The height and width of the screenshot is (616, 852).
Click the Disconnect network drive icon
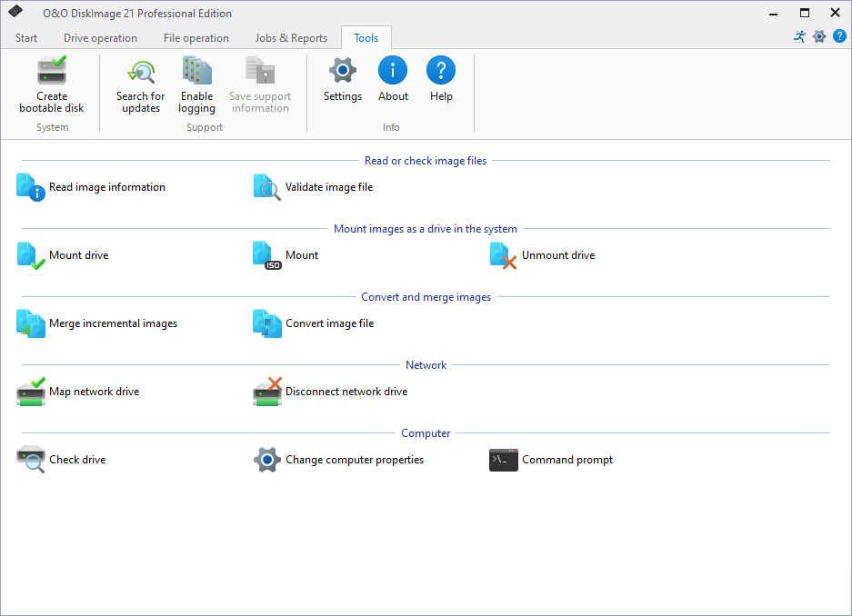coord(267,392)
